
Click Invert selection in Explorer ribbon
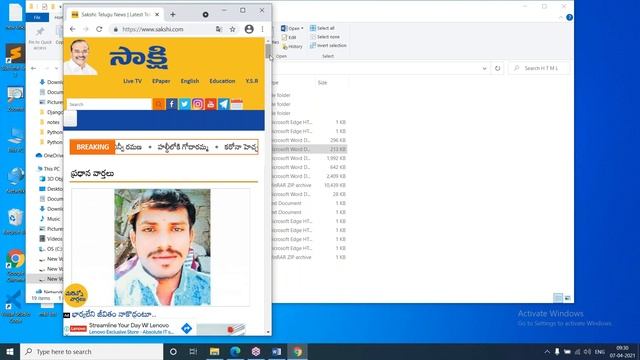click(328, 46)
